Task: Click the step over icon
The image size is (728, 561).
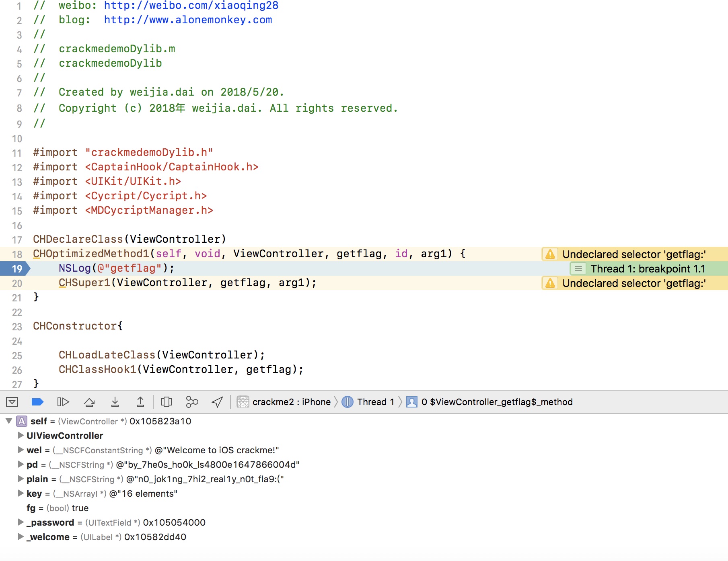Action: coord(89,401)
